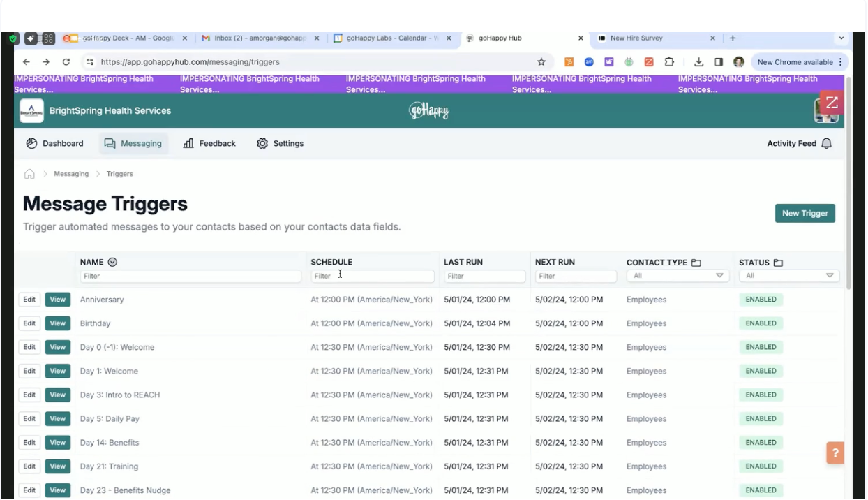Bookmark the page with the star icon

541,61
